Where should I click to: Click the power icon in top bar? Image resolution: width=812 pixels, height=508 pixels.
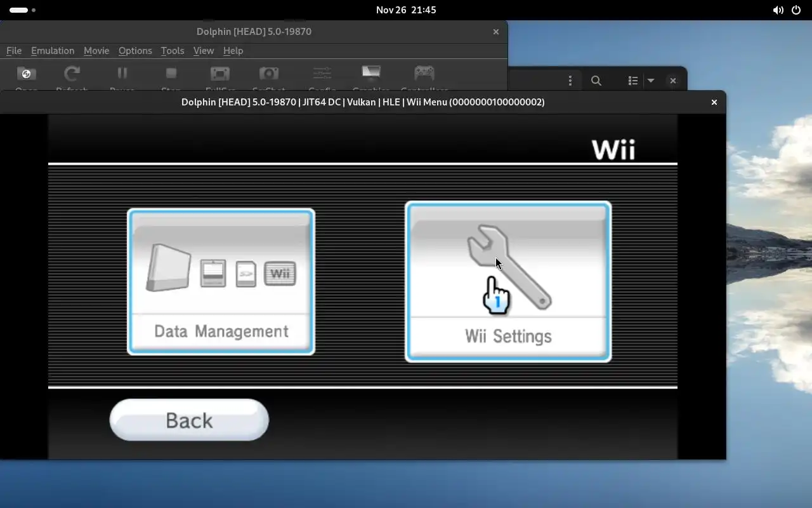click(x=796, y=10)
